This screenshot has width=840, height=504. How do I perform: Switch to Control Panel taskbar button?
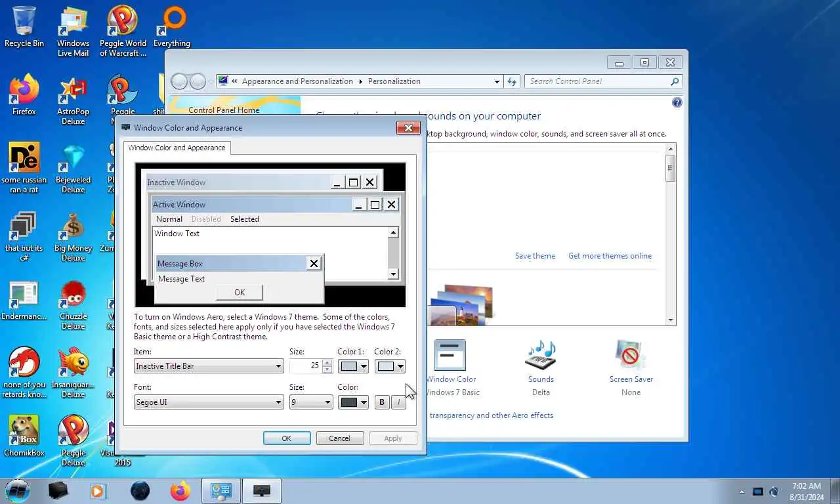tap(220, 490)
